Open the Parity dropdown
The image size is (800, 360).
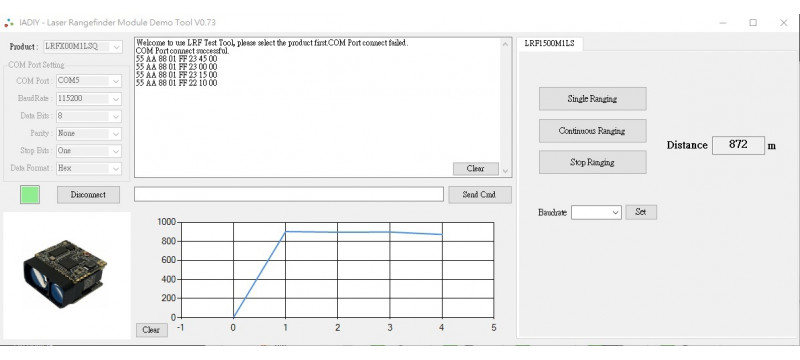coord(89,134)
